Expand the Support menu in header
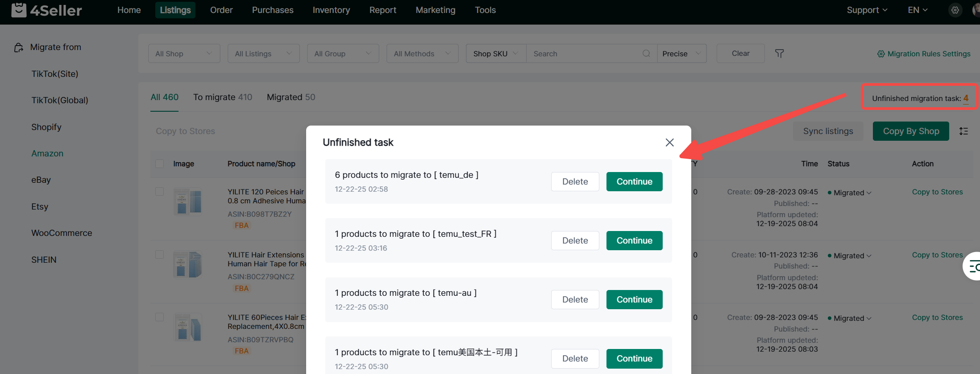980x374 pixels. (x=867, y=10)
